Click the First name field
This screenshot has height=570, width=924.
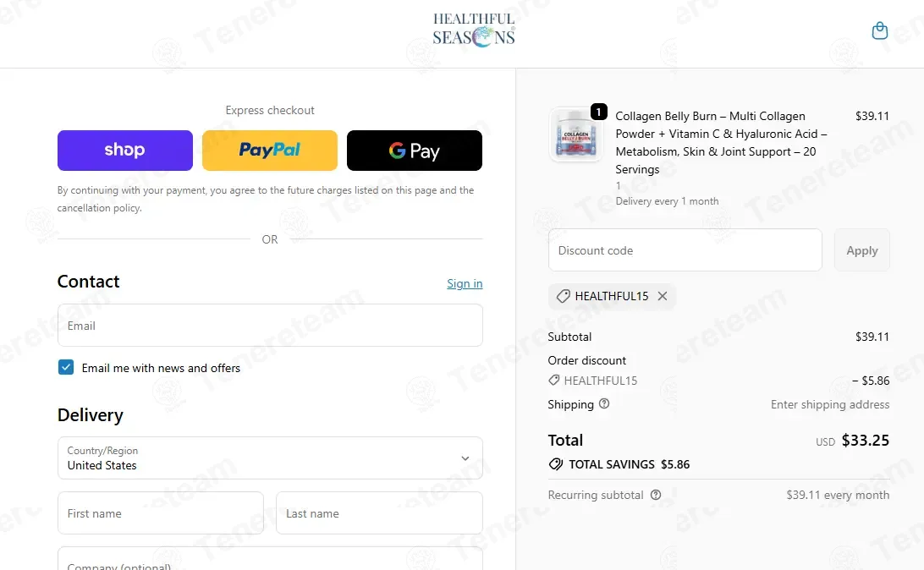(x=160, y=513)
